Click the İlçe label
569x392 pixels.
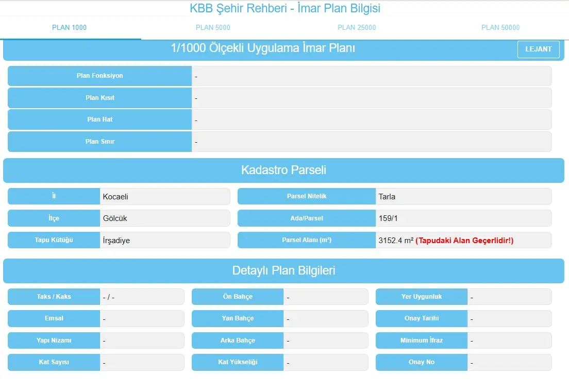click(54, 218)
